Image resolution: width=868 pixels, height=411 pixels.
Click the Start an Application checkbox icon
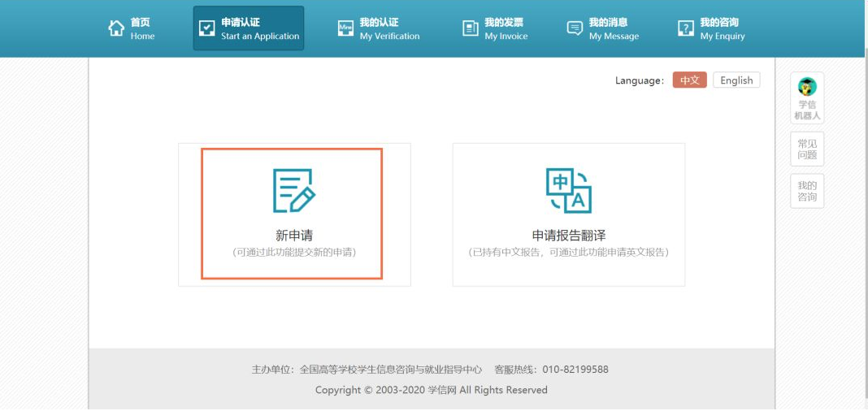(207, 28)
